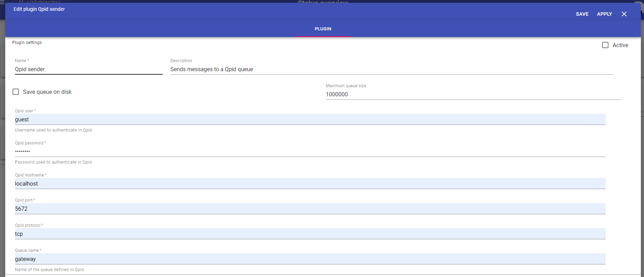644x277 pixels.
Task: Focus the Name field containing Qpid sender
Action: tap(89, 69)
